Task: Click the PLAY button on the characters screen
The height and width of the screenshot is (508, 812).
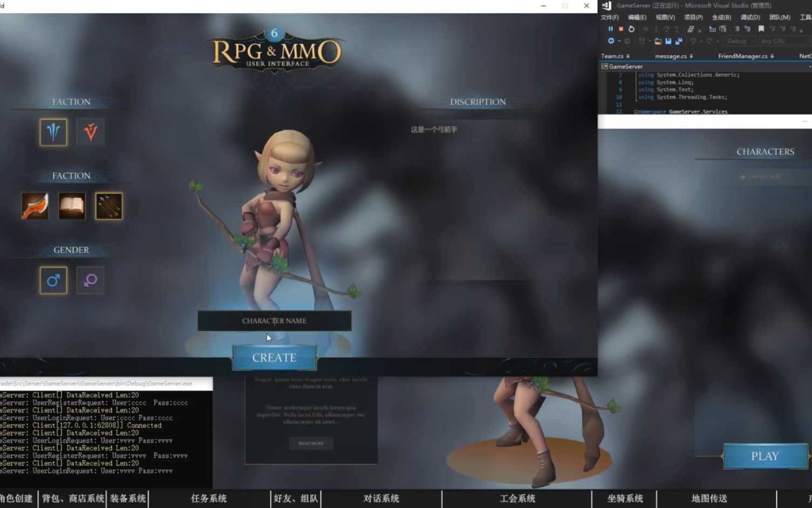Action: [x=765, y=456]
